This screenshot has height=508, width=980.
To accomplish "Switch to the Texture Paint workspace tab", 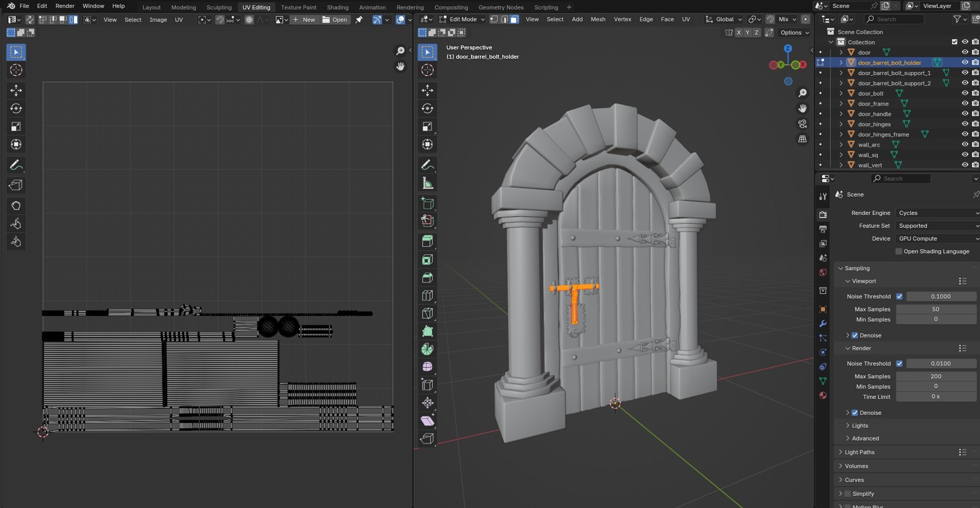I will (299, 7).
